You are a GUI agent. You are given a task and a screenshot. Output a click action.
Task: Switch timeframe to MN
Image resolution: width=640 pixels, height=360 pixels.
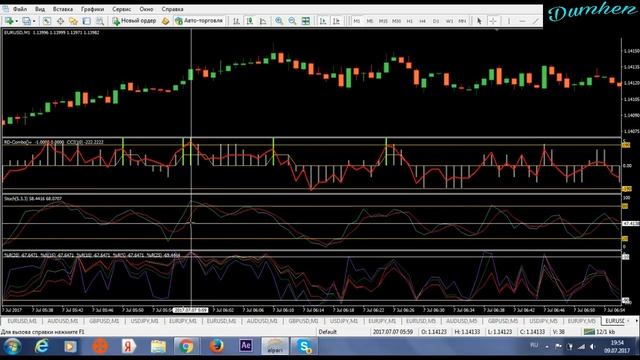[462, 21]
